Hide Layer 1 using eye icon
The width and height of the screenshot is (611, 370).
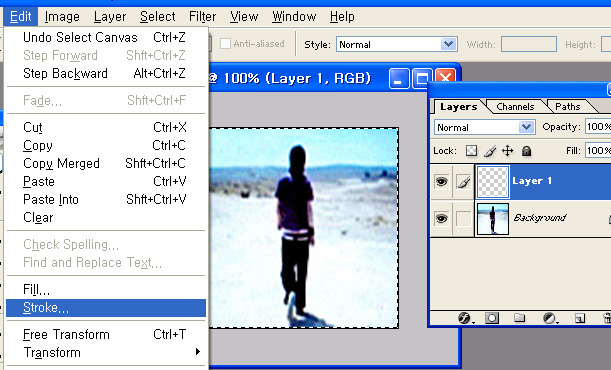point(441,181)
